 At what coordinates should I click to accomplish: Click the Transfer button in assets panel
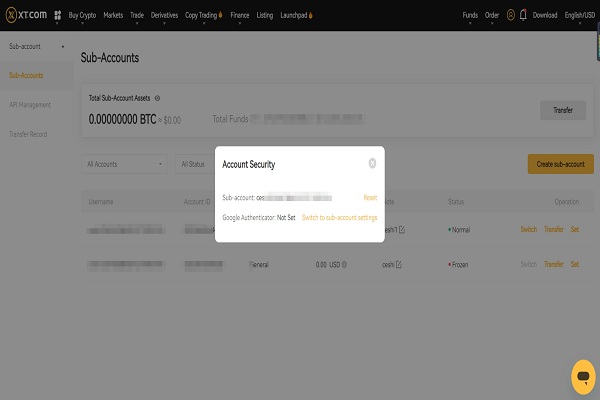tap(563, 110)
